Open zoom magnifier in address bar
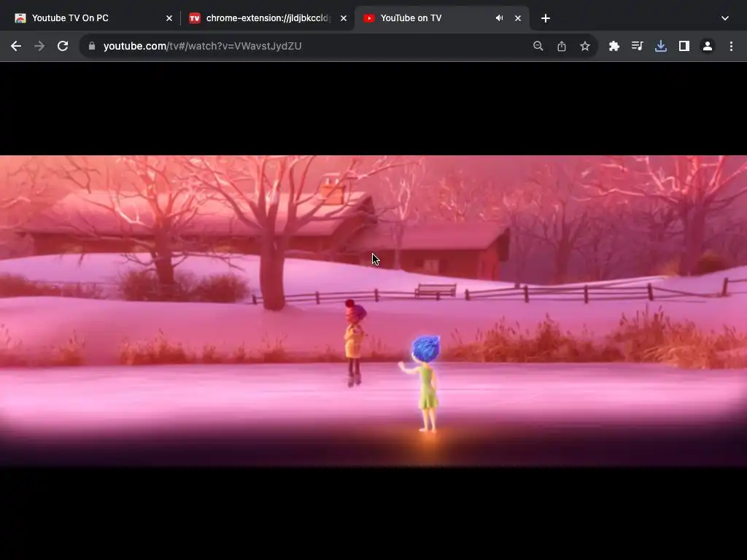The height and width of the screenshot is (560, 747). [x=538, y=46]
